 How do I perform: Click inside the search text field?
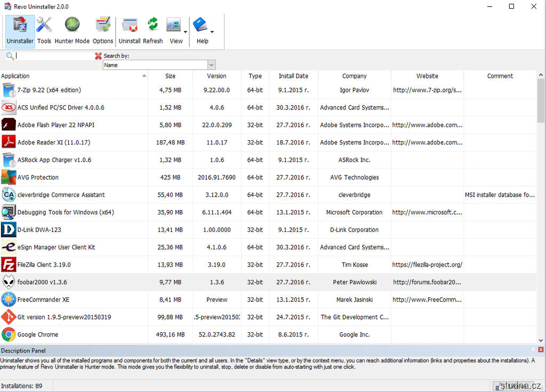tap(53, 56)
